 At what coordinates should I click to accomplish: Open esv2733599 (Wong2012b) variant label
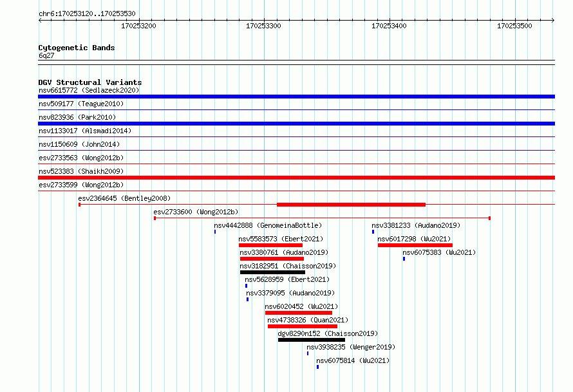(81, 185)
